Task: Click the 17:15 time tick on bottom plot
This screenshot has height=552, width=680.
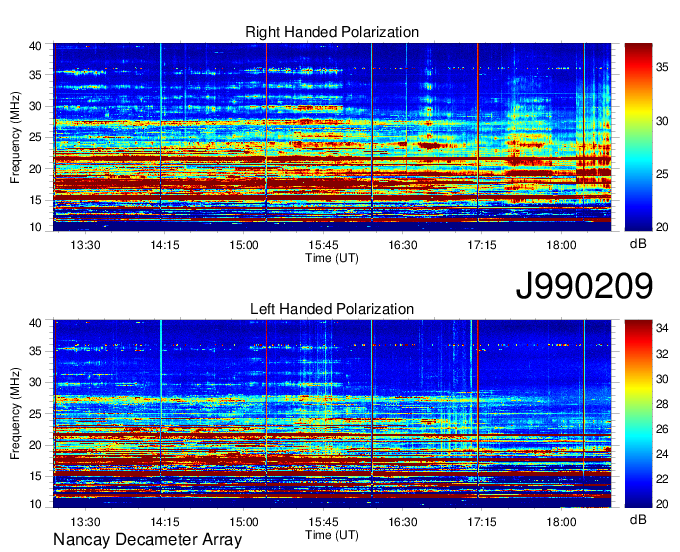Action: point(482,522)
